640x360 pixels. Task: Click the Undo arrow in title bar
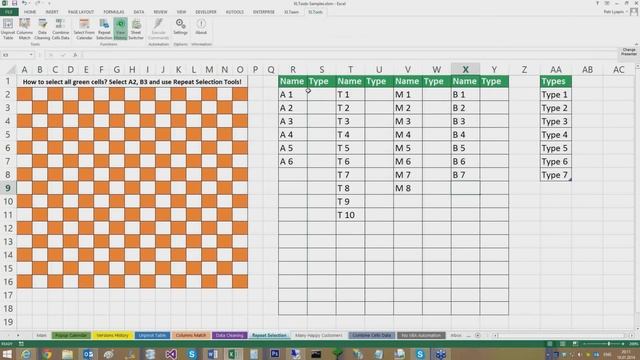point(24,3)
